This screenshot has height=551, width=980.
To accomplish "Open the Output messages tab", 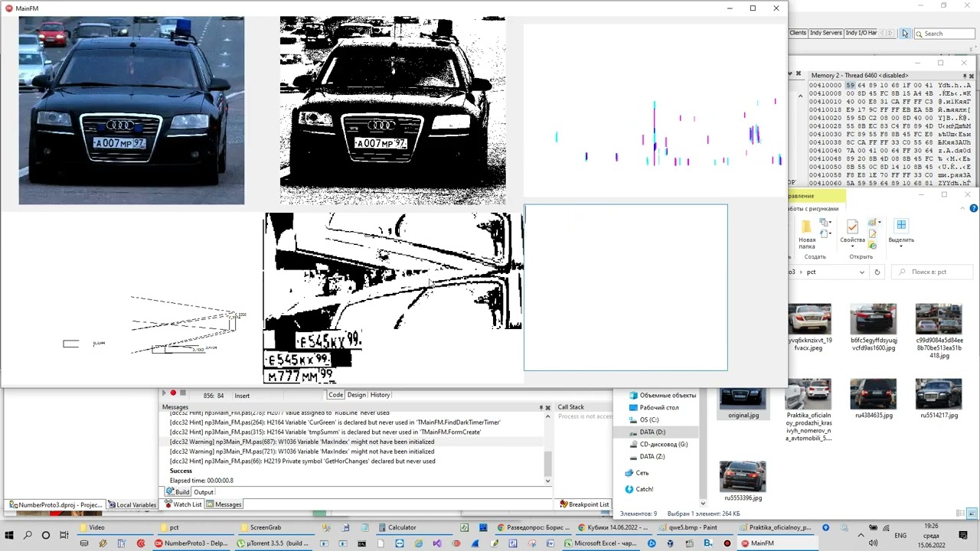I will pos(204,492).
